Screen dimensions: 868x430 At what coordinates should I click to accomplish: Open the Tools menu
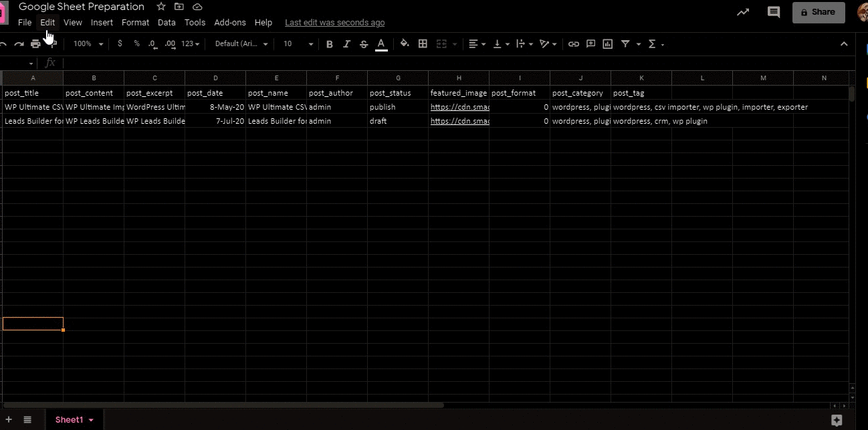point(195,22)
